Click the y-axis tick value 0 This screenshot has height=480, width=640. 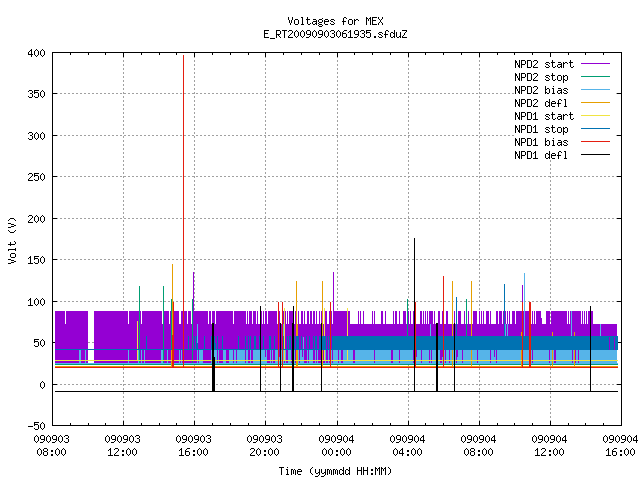pyautogui.click(x=42, y=385)
